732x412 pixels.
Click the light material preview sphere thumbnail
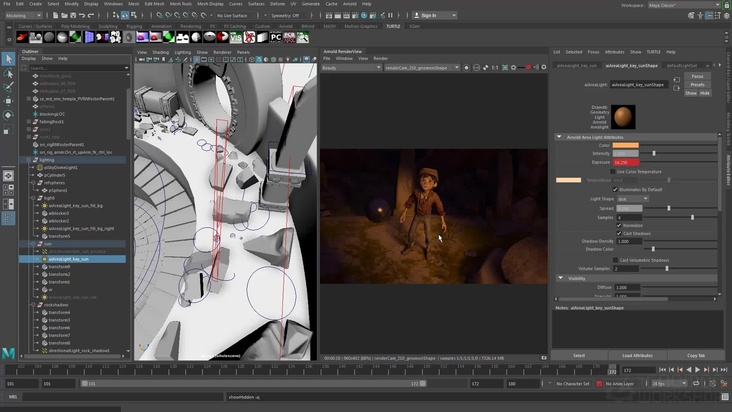pos(623,117)
